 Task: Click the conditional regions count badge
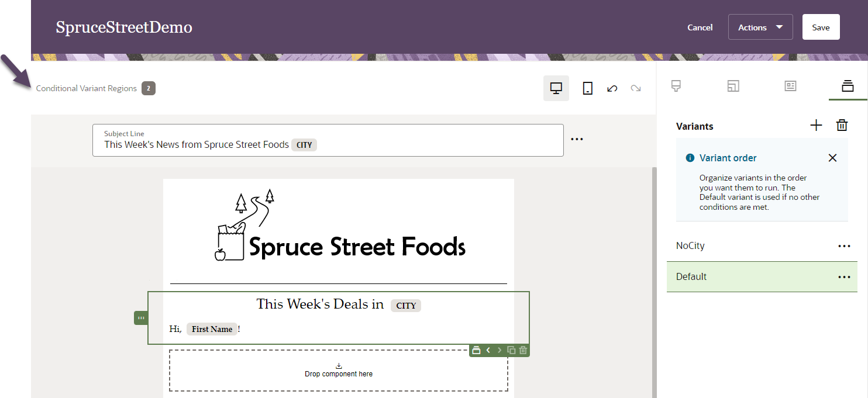point(149,89)
